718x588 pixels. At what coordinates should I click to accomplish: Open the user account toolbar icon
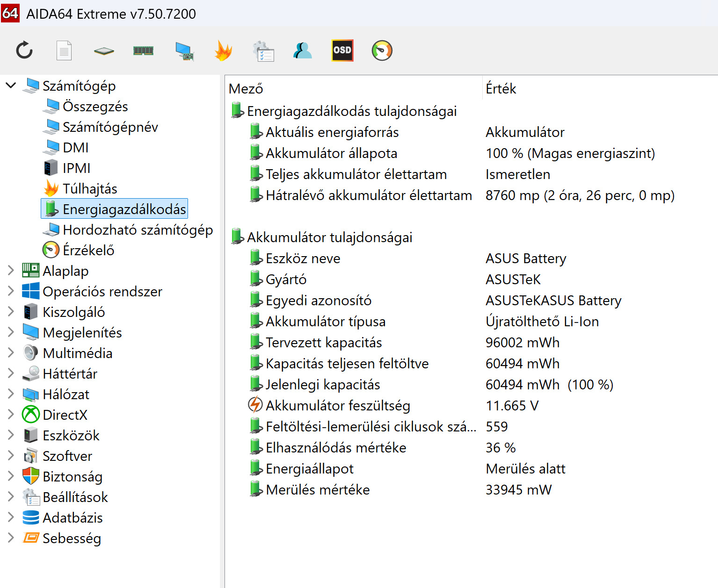tap(303, 50)
